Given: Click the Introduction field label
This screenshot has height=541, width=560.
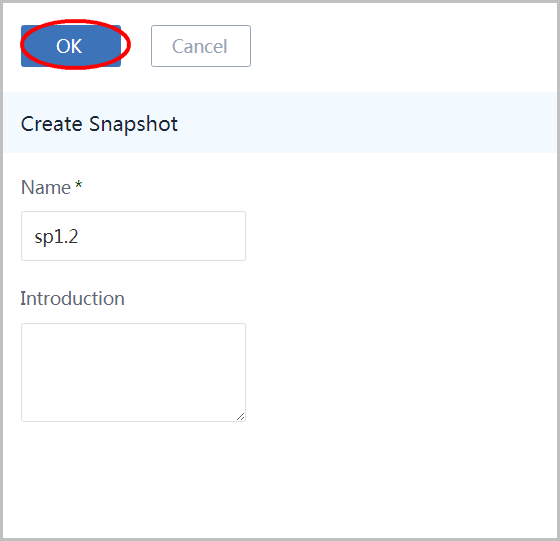Looking at the screenshot, I should [x=72, y=299].
